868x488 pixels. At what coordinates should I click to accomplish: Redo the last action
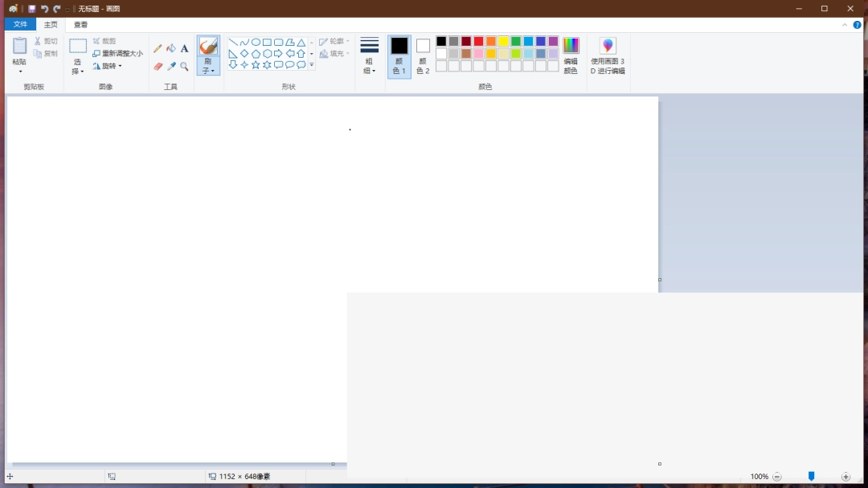pyautogui.click(x=56, y=9)
